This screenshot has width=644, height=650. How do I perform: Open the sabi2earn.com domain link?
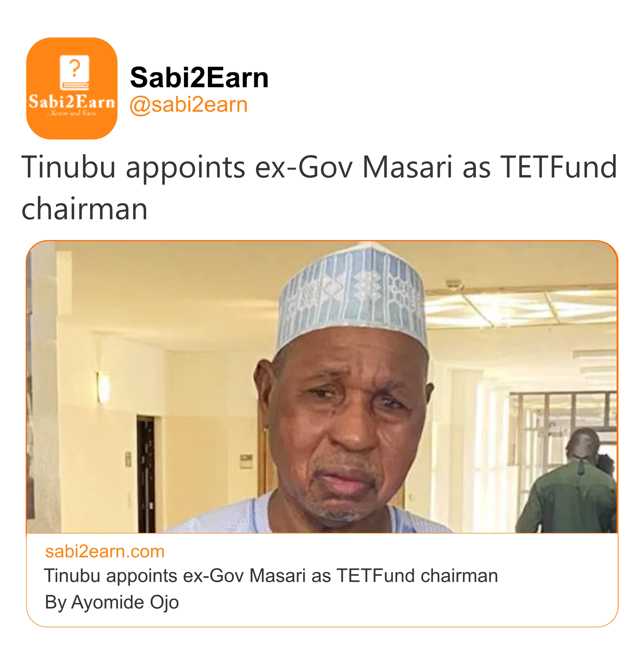(x=105, y=552)
